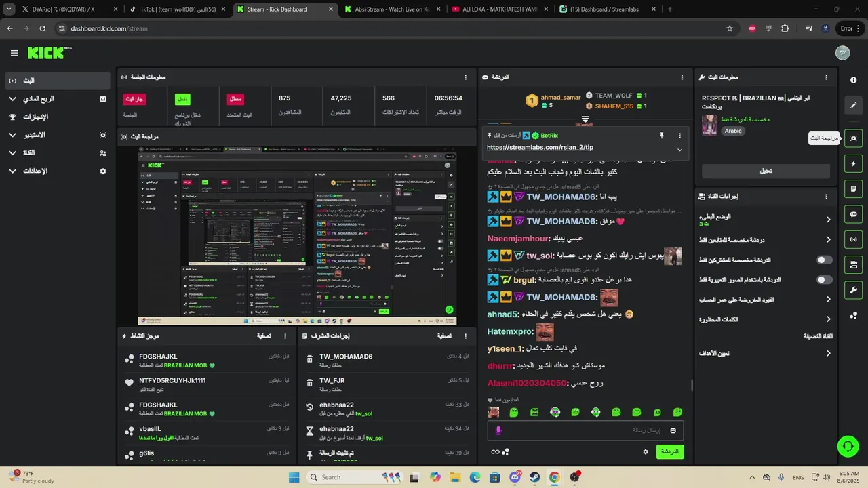
Task: Click the تصفية filter in the moderator actions panel
Action: pyautogui.click(x=444, y=335)
